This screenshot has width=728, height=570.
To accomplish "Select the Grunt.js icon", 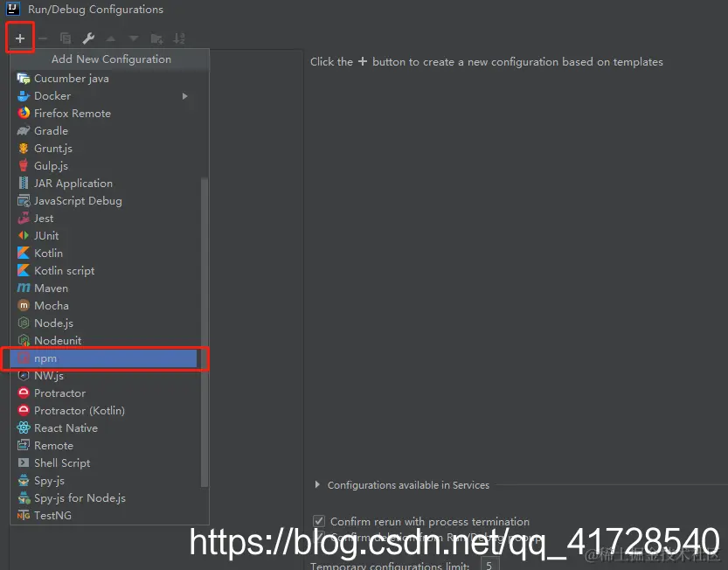I will [24, 149].
